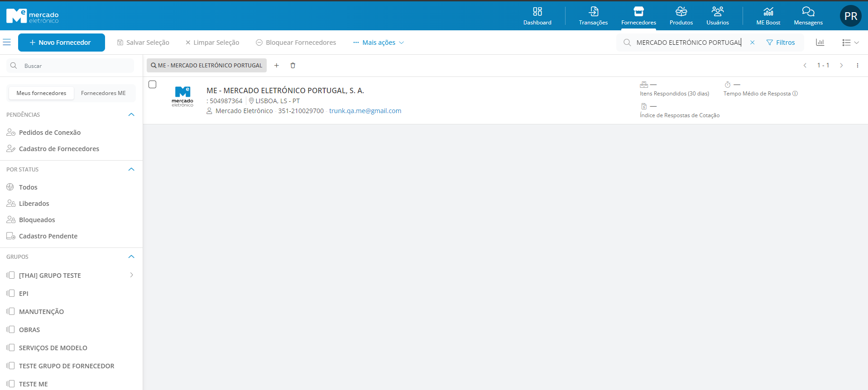Click the Novo Fornecedor button

tap(62, 43)
